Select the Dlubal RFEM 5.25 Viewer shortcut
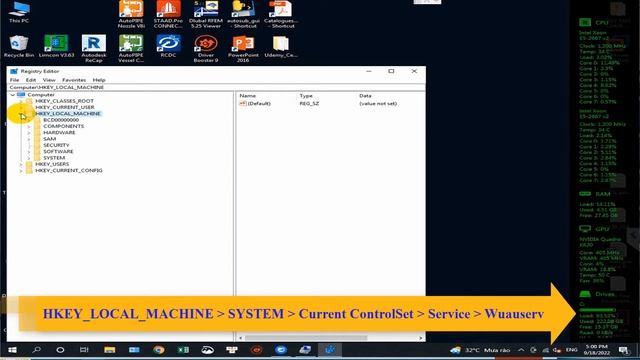Screen dimensions: 640x360 pos(206,14)
